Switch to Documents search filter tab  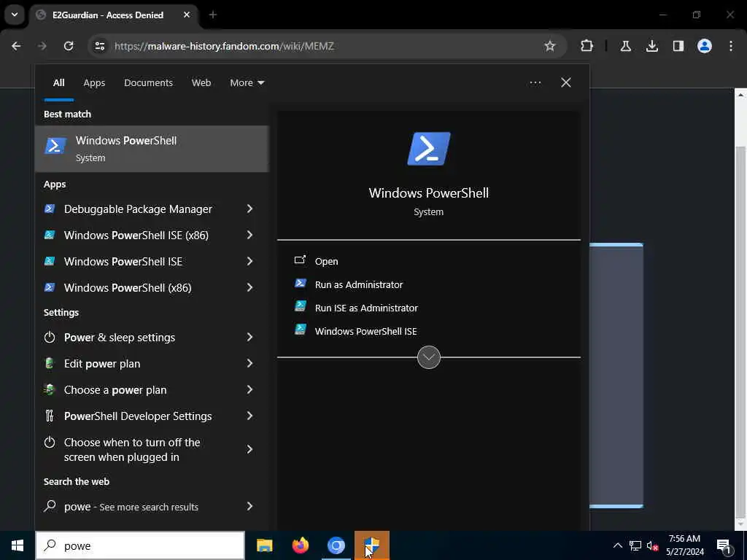148,83
